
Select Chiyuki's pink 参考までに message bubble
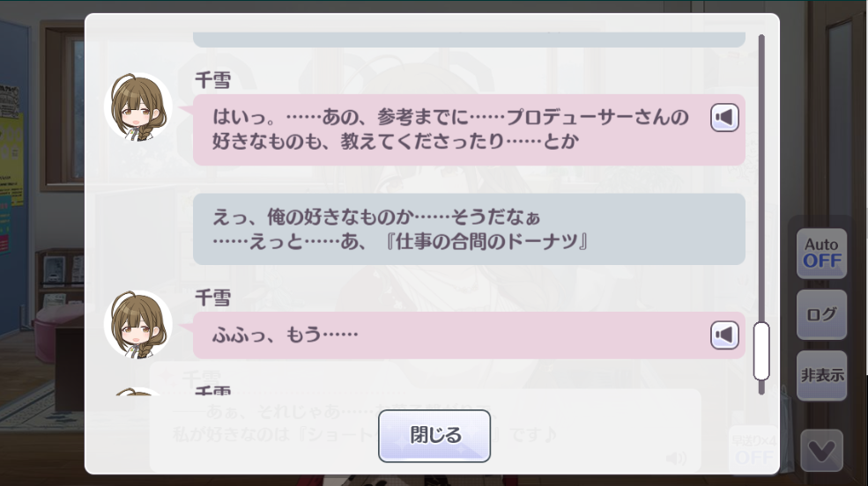tap(469, 130)
